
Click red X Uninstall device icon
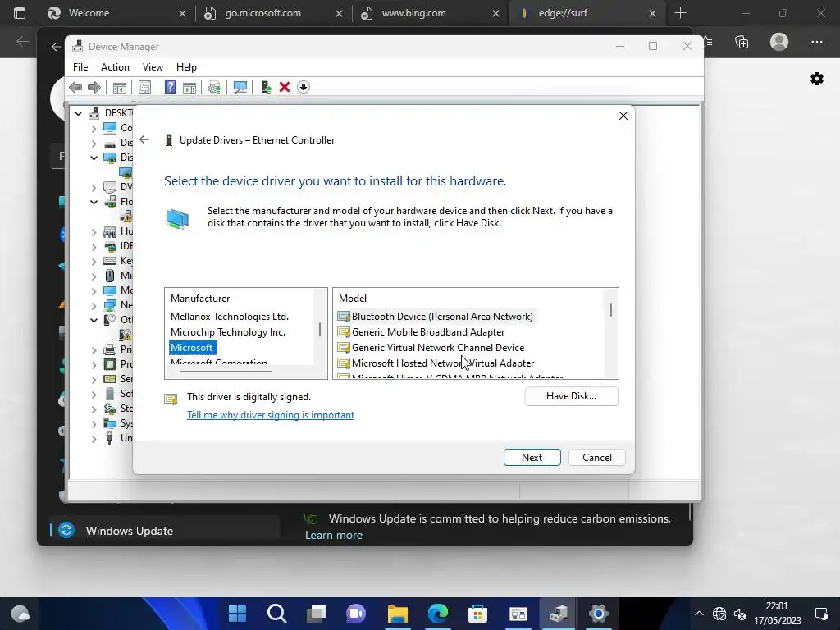[x=285, y=87]
